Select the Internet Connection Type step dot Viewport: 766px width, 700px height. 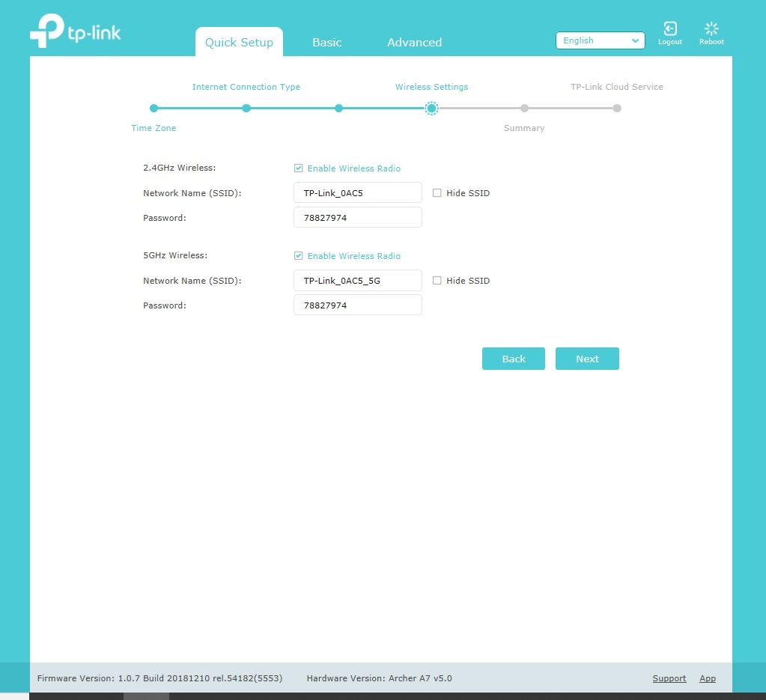click(246, 108)
